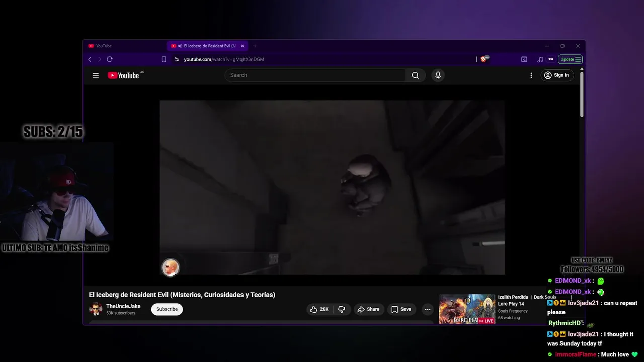
Task: Click the Sign in button
Action: (x=556, y=75)
